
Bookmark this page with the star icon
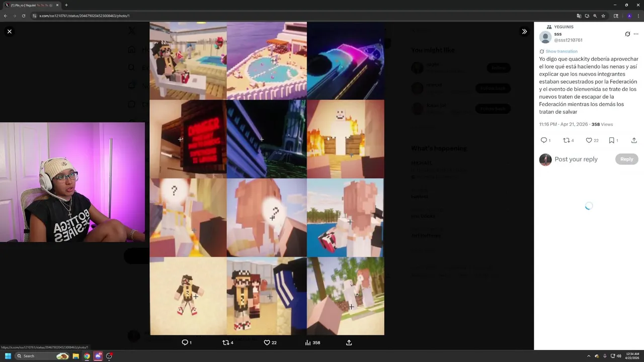603,16
